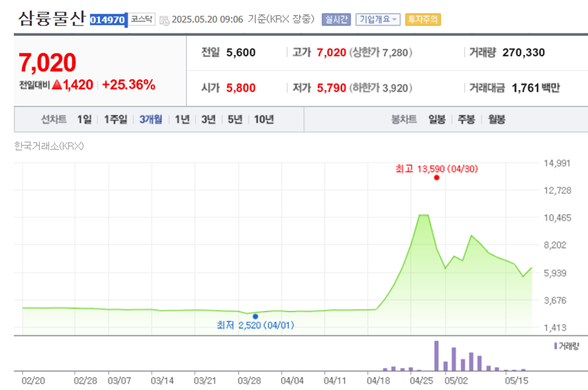The image size is (588, 390).
Task: Select the 1년 line chart tab
Action: point(182,120)
